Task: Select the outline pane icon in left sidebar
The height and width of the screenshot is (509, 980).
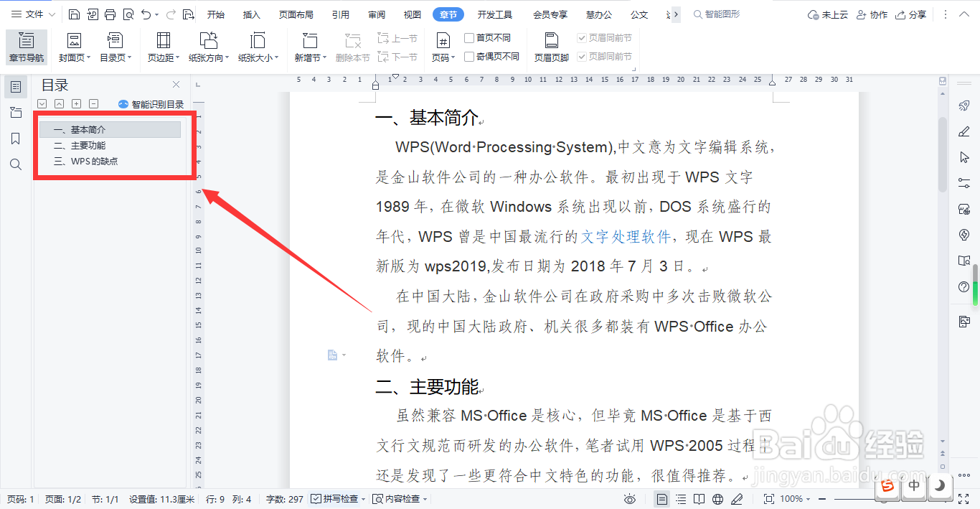Action: (x=16, y=87)
